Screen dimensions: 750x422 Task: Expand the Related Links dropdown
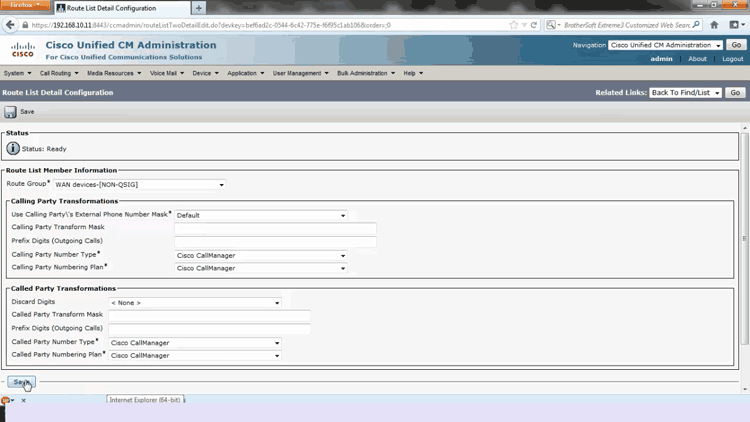[x=685, y=93]
